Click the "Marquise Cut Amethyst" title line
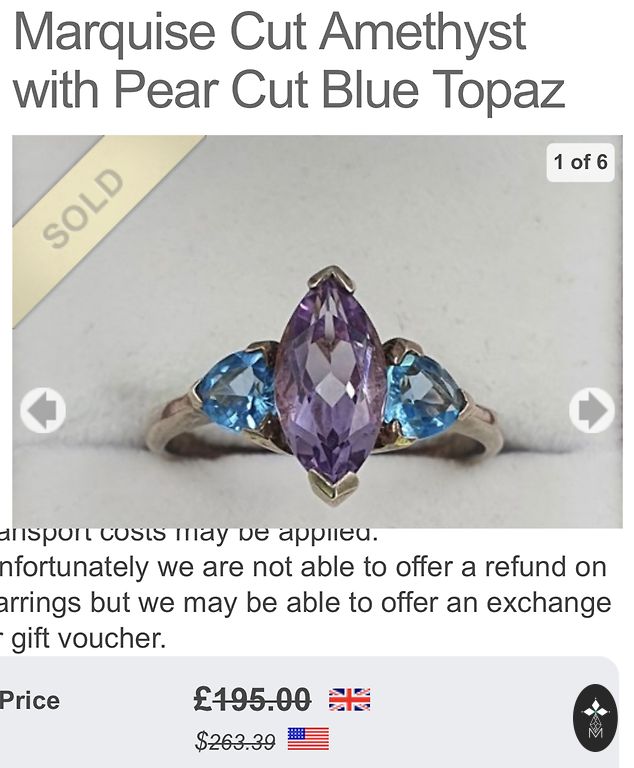 pos(269,33)
